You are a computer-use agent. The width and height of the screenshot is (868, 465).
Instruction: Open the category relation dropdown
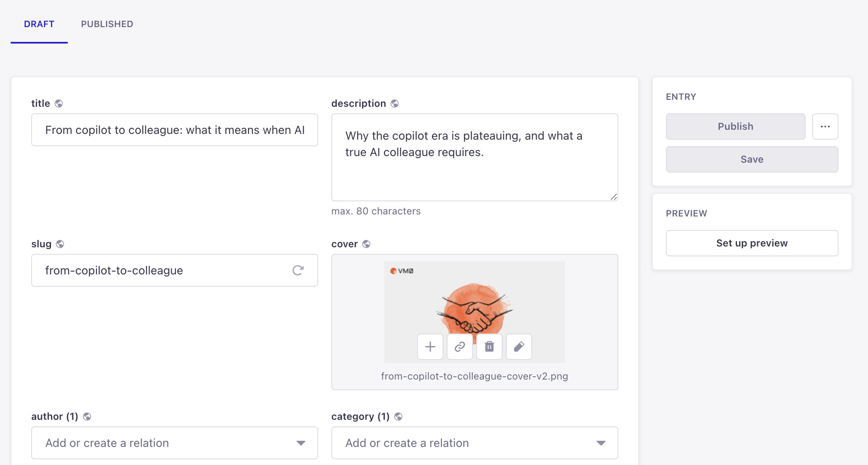[x=475, y=443]
